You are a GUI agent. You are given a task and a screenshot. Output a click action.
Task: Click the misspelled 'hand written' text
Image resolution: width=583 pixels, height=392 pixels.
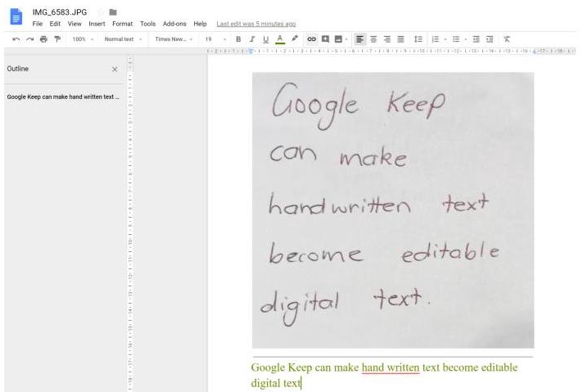pos(391,367)
